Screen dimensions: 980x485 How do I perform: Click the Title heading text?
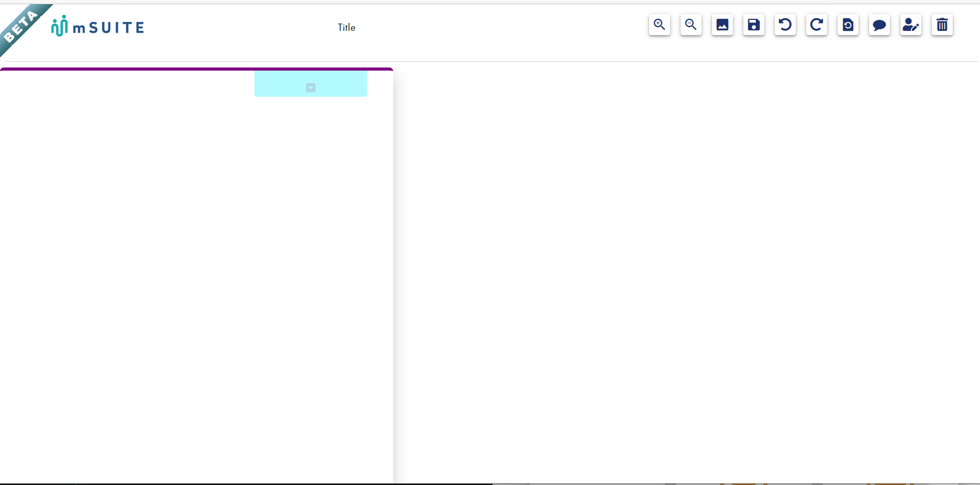tap(346, 27)
